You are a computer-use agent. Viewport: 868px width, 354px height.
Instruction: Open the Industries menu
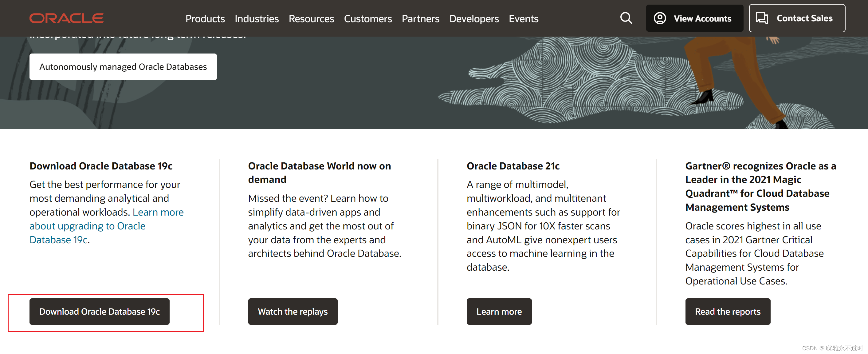pos(257,18)
